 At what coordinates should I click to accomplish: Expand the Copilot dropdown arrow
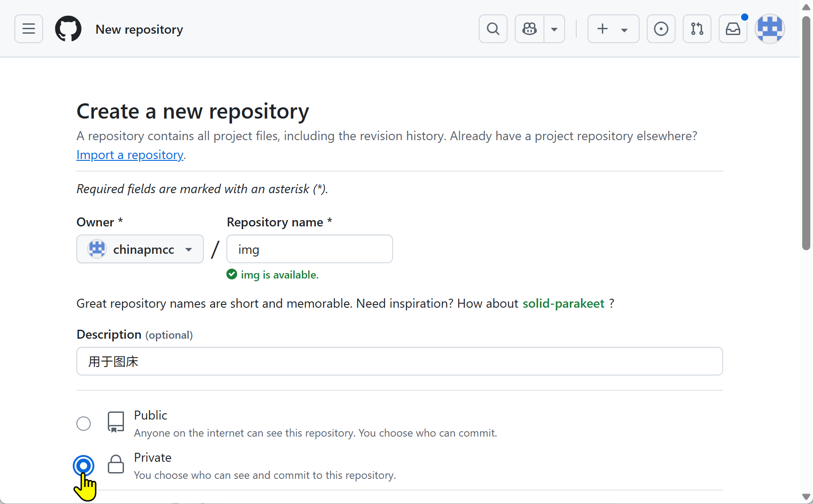(554, 29)
